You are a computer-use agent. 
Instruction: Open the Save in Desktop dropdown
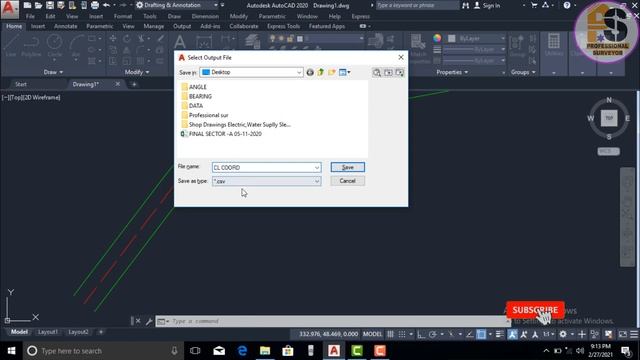coord(251,72)
